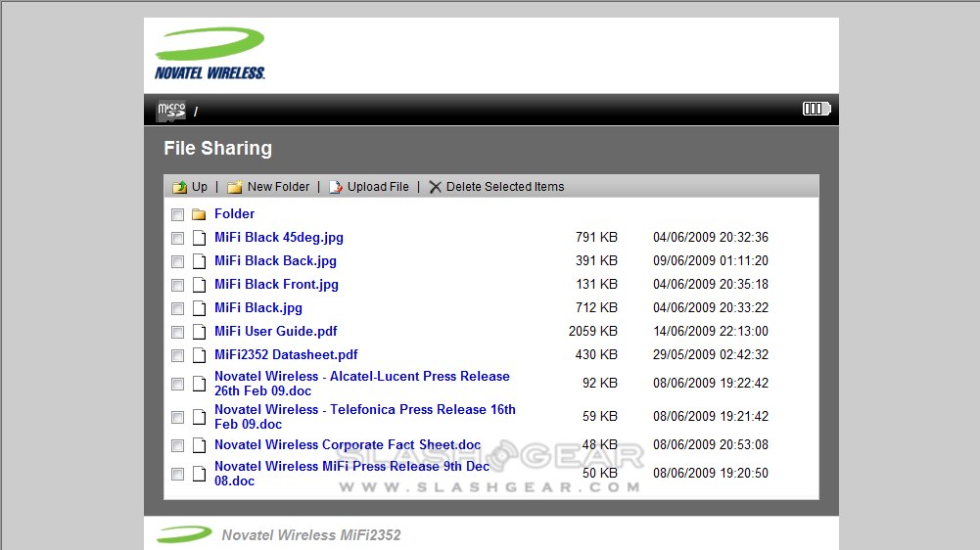Image resolution: width=980 pixels, height=550 pixels.
Task: Click file icon beside Alcatel-Lucent Press Release doc
Action: click(x=199, y=383)
